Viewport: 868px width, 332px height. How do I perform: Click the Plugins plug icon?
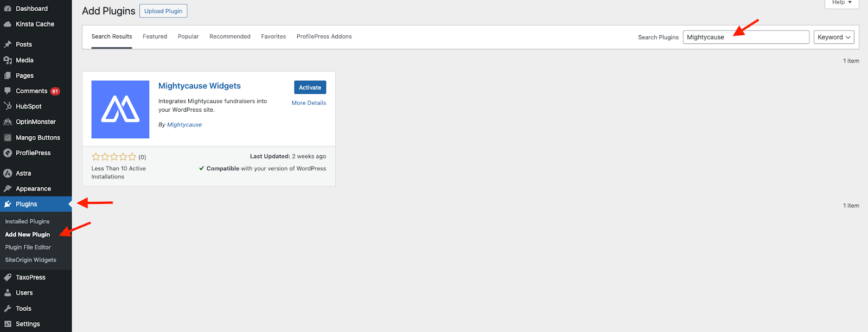tap(8, 204)
